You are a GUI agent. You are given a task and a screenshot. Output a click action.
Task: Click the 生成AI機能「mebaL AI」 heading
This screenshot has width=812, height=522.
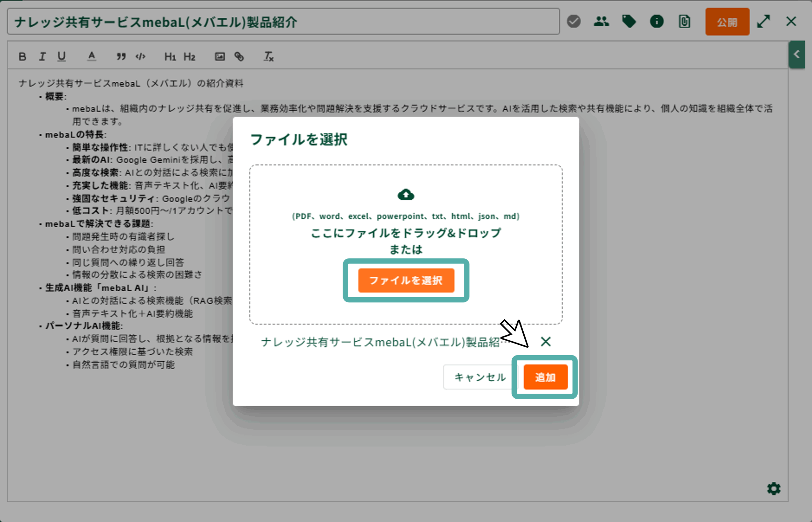[101, 288]
